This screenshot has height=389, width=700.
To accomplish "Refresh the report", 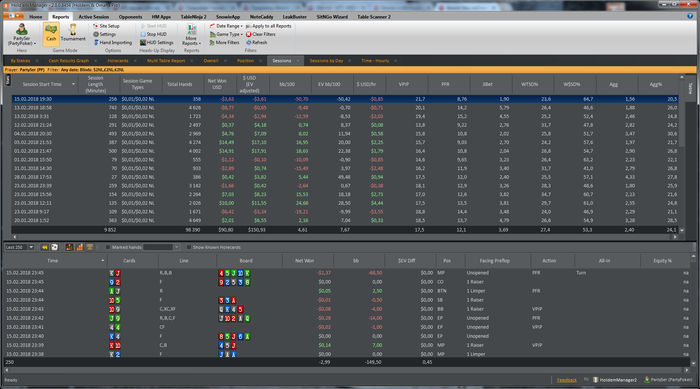I will [x=257, y=42].
